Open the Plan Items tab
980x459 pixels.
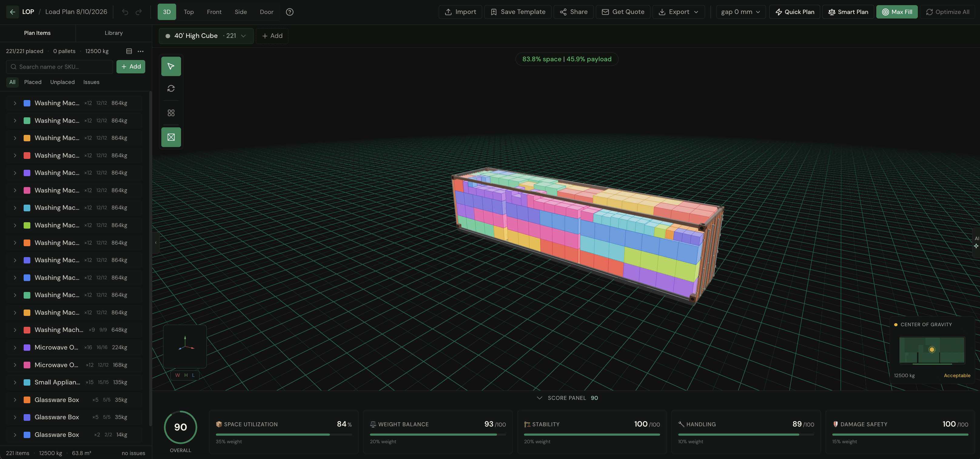tap(37, 33)
